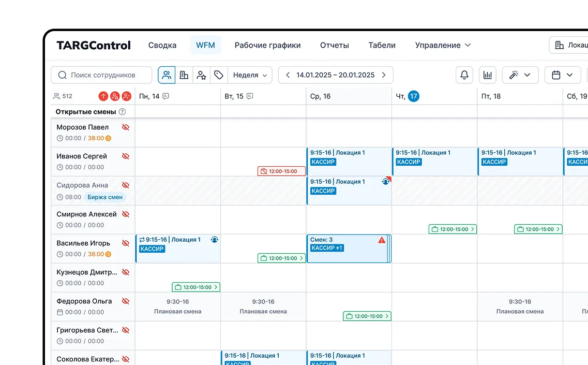Click the red users filter icon
The width and height of the screenshot is (588, 365).
[x=115, y=96]
